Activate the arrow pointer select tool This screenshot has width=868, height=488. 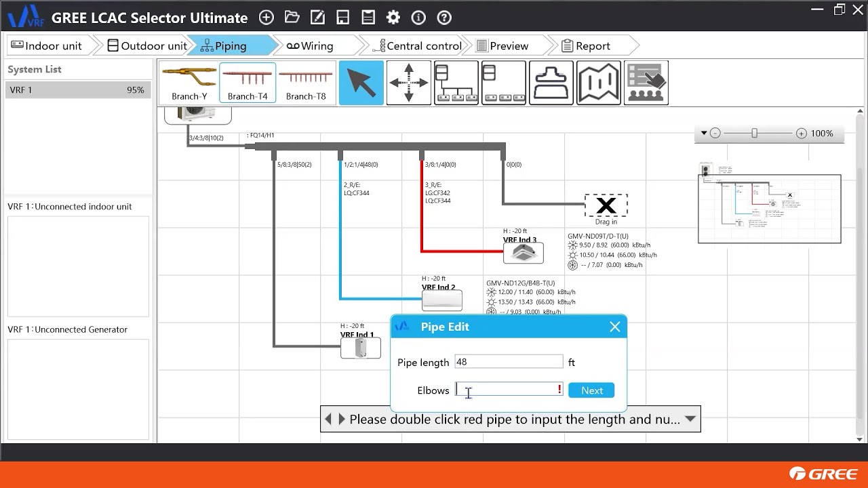tap(361, 83)
